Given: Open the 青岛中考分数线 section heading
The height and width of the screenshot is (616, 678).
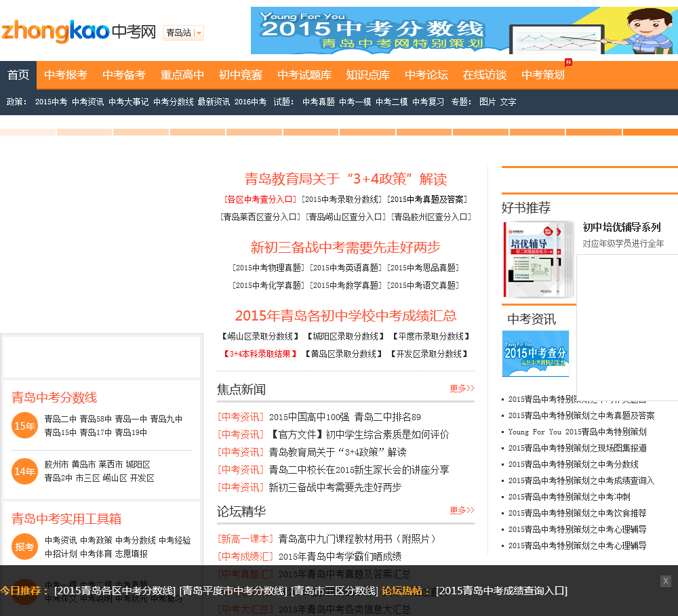Looking at the screenshot, I should point(54,398).
